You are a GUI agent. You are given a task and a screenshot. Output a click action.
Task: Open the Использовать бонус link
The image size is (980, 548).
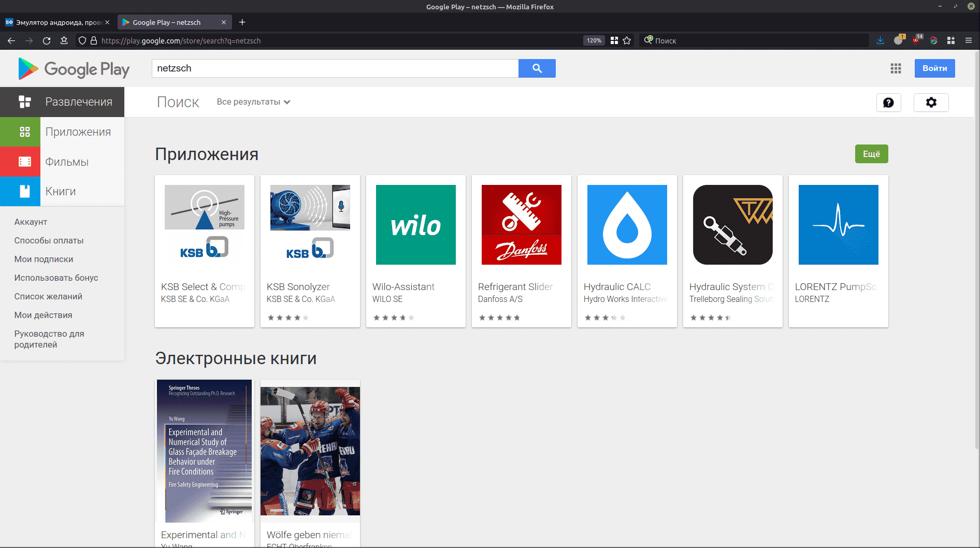56,278
